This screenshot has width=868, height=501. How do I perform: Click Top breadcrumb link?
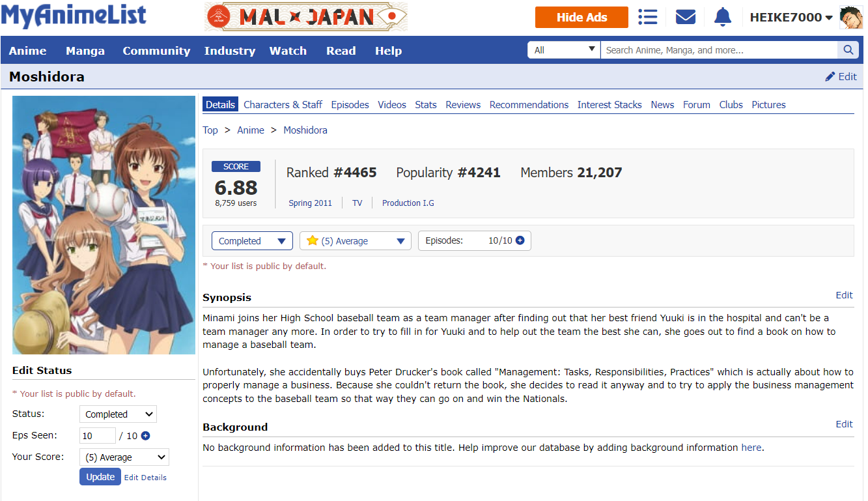click(210, 130)
